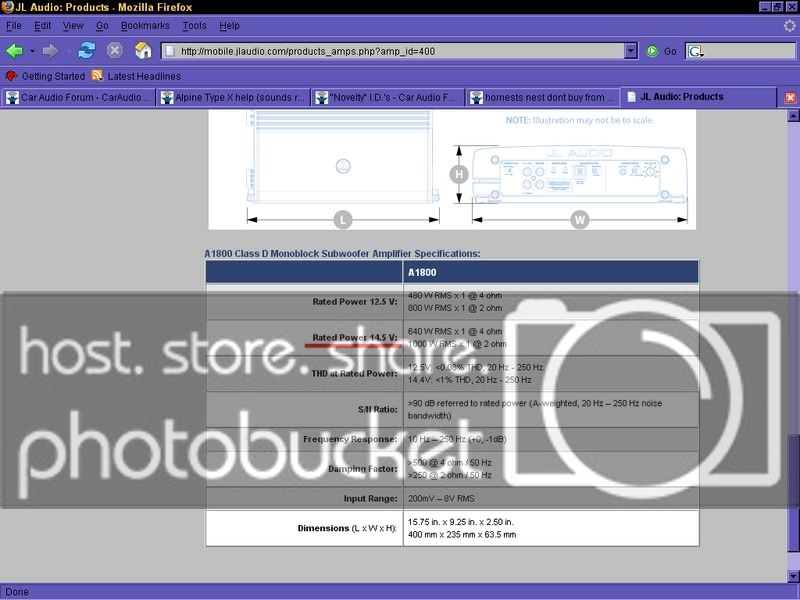Click the green Go button icon
The height and width of the screenshot is (600, 800).
(x=652, y=51)
